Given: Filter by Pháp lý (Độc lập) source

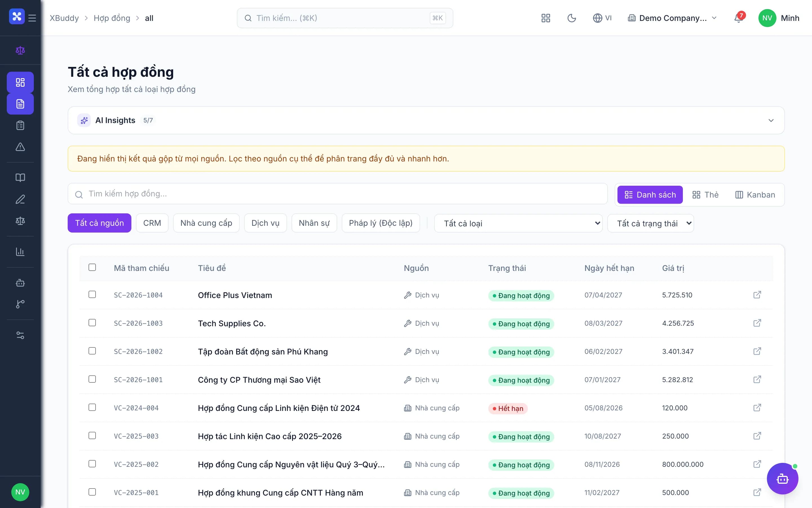Looking at the screenshot, I should (381, 223).
